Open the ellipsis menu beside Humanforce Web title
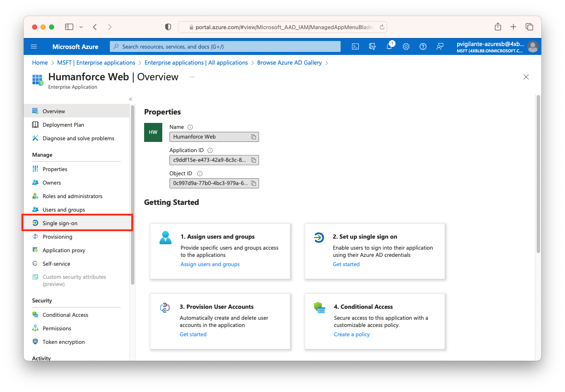565x392 pixels. coord(192,77)
